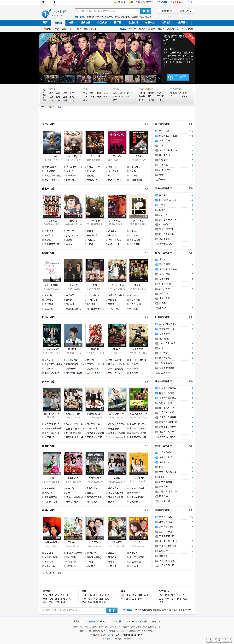This screenshot has width=234, height=644.
Task: Filter TV dramas by 古装 type
Action: (x=58, y=93)
